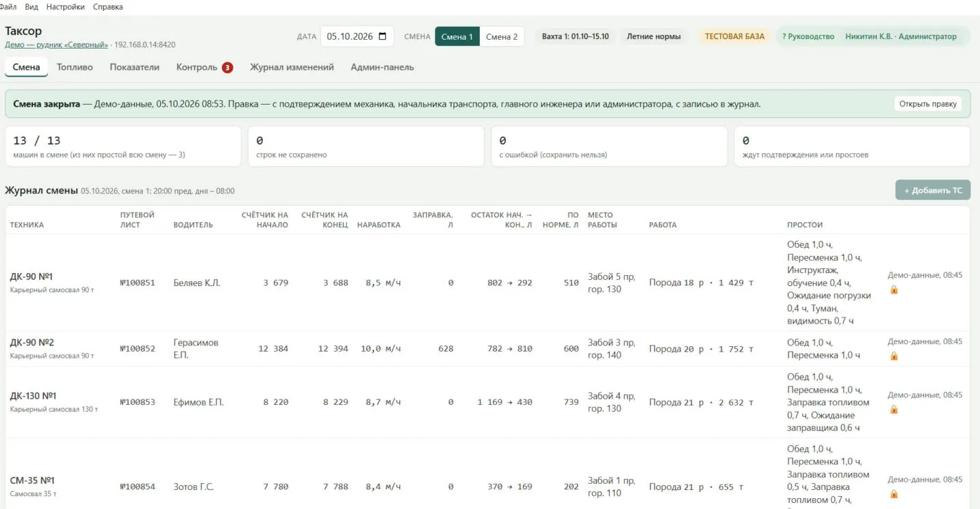Select the ДК-90 №1 vehicle cell

pyautogui.click(x=60, y=283)
